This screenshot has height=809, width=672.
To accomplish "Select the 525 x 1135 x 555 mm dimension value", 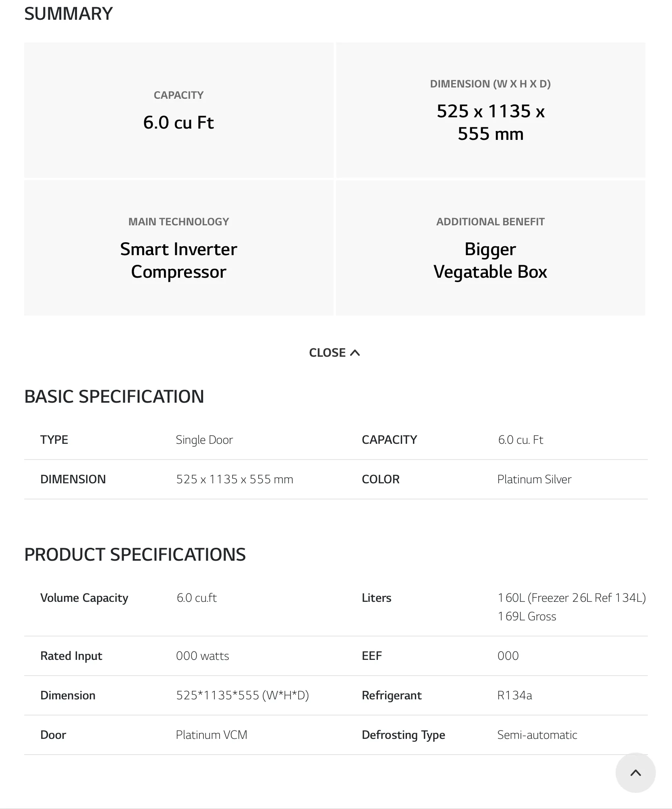I will [234, 479].
